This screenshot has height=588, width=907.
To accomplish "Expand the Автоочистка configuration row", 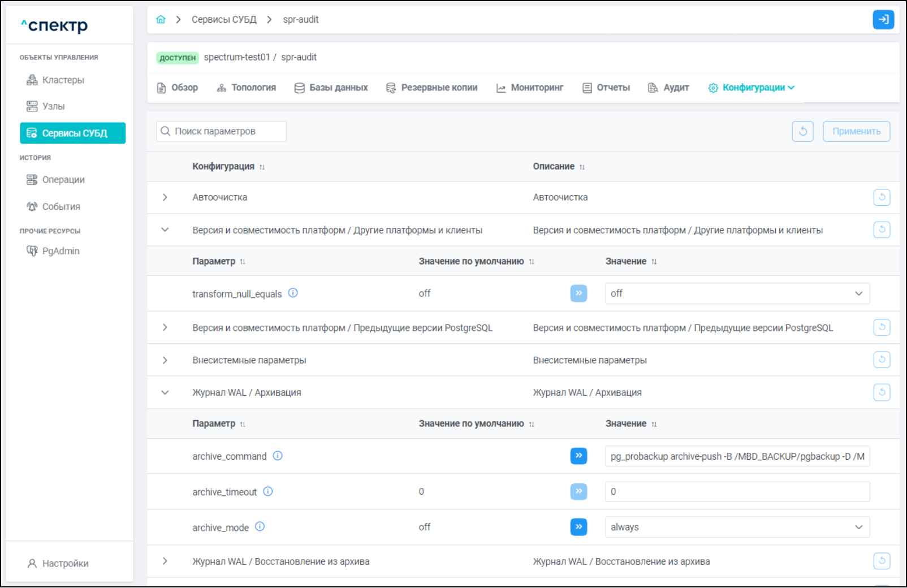I will pyautogui.click(x=165, y=197).
